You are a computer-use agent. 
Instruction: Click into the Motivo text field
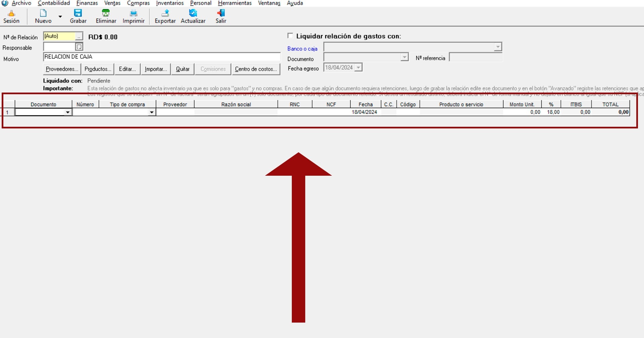[162, 57]
